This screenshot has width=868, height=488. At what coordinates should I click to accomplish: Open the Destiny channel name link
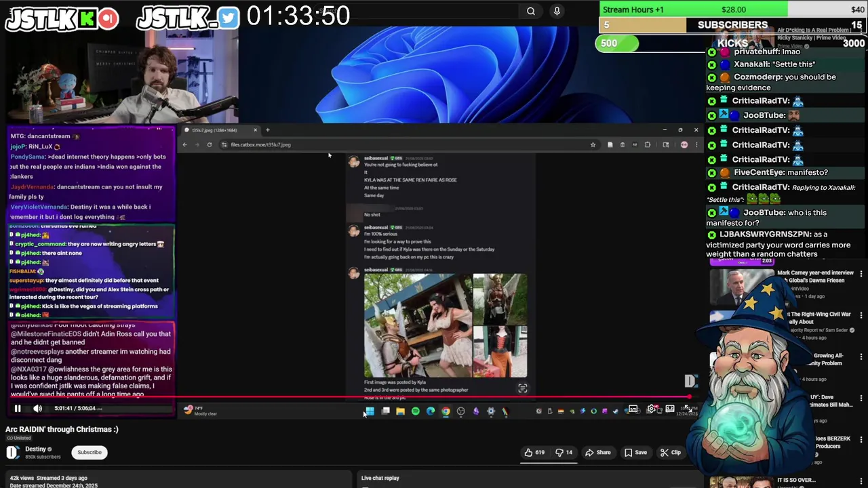point(35,449)
